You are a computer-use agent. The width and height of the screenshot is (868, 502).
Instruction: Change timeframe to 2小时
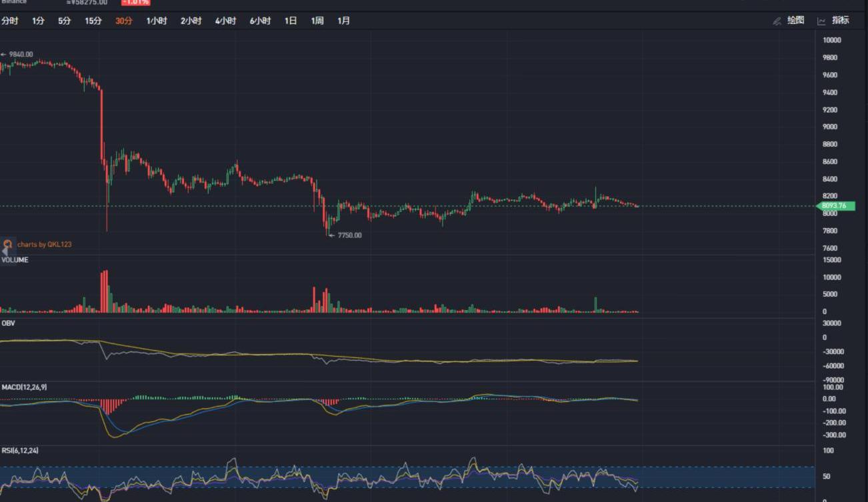tap(191, 21)
